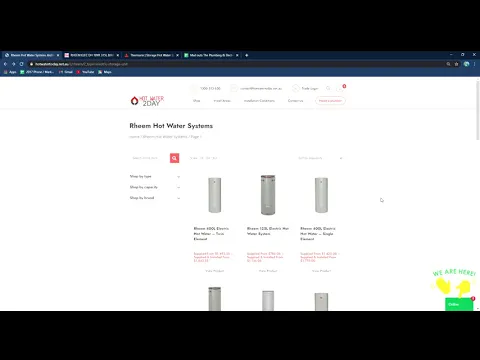Switch to the fourth tab with green icon
Image resolution: width=480 pixels, height=360 pixels.
[x=211, y=55]
